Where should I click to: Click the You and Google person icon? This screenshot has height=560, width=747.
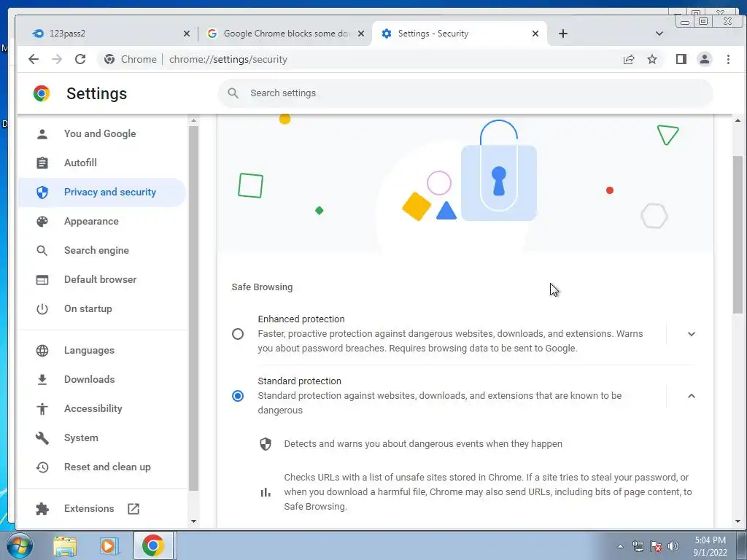(42, 134)
